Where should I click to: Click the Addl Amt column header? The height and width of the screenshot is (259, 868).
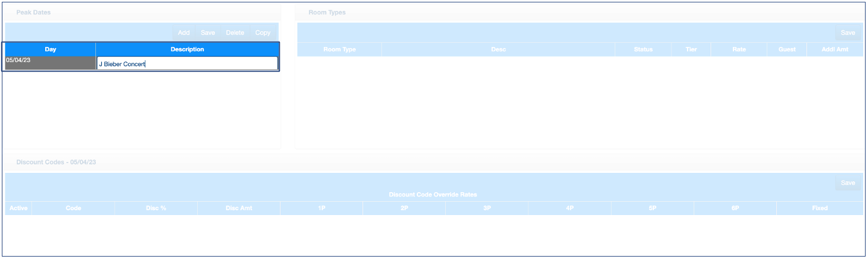tap(835, 49)
